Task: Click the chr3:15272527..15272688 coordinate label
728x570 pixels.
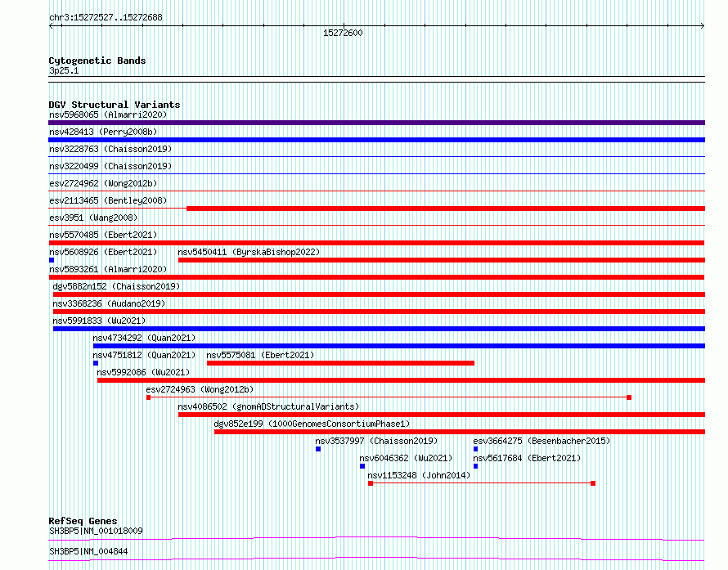Action: 106,17
